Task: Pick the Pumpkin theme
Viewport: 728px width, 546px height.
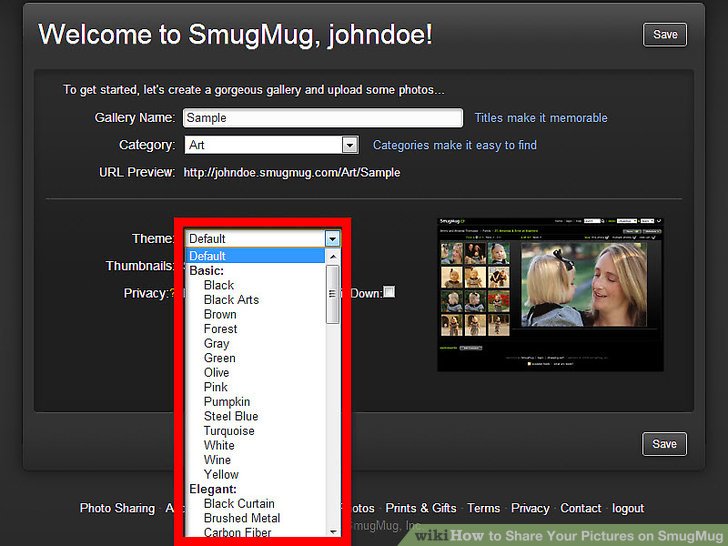Action: [x=227, y=402]
